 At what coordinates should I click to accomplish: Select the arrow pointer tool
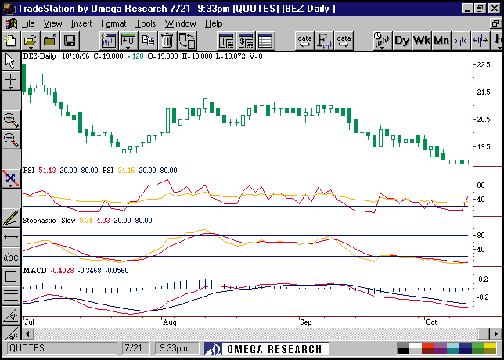pyautogui.click(x=11, y=61)
